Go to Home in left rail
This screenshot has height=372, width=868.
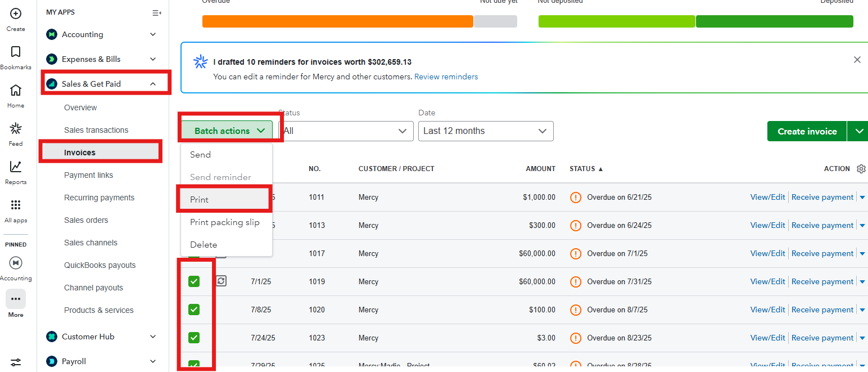(x=16, y=90)
